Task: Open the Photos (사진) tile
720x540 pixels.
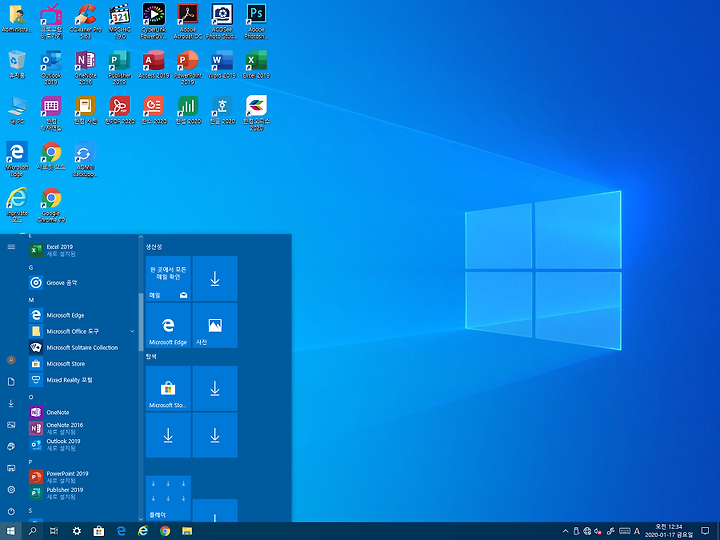Action: 215,325
